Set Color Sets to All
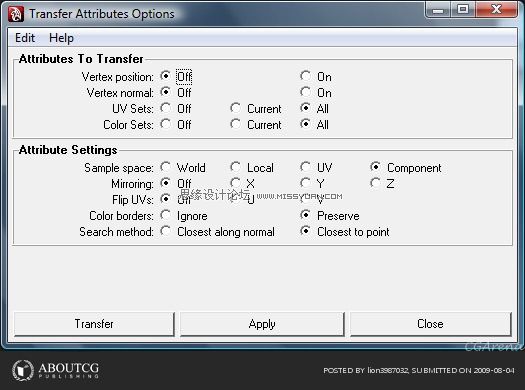Viewport: 525px width, 390px height. pyautogui.click(x=305, y=124)
